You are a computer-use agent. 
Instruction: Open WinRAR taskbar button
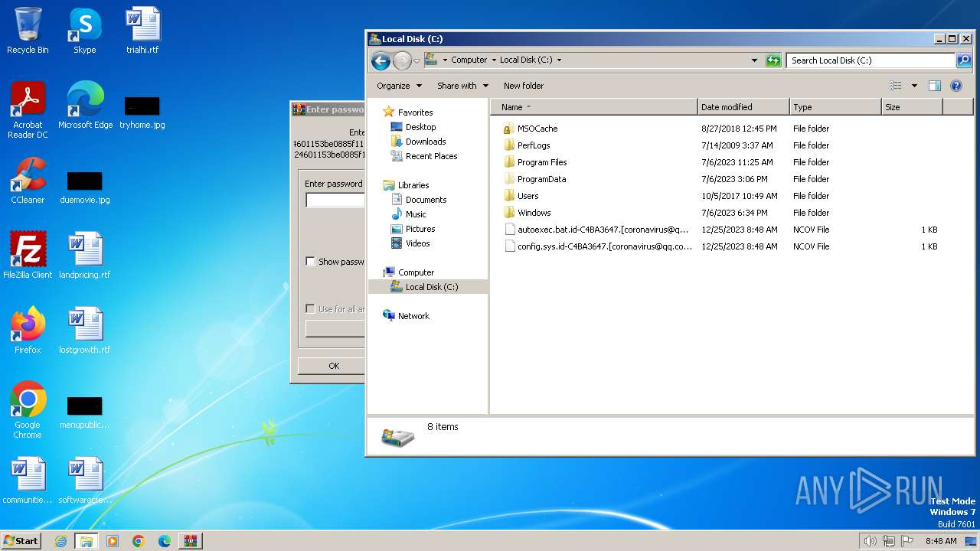point(191,541)
